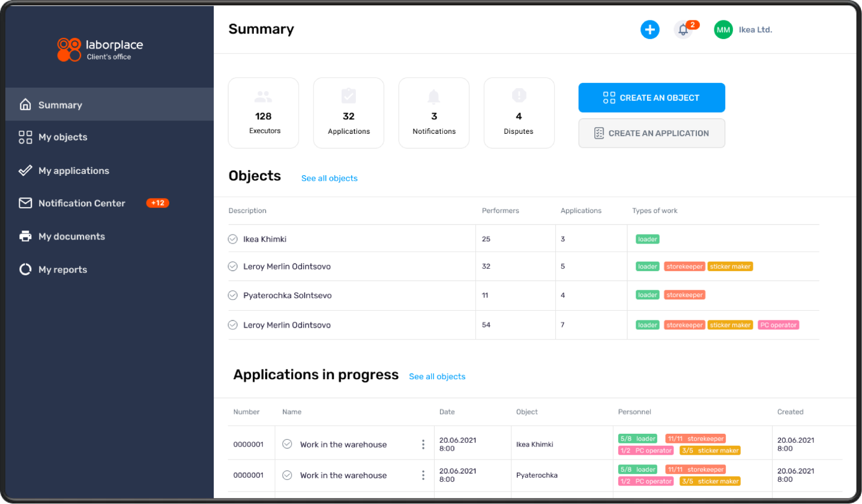Open the notifications bell icon
This screenshot has width=862, height=504.
(683, 29)
